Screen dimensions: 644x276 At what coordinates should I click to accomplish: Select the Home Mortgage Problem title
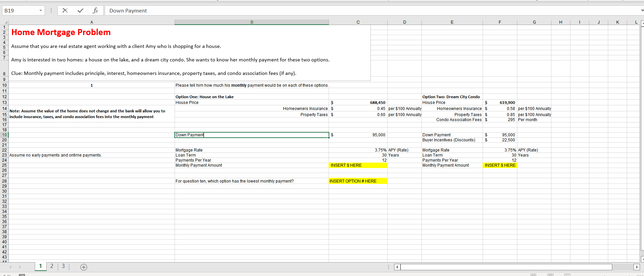[x=61, y=32]
